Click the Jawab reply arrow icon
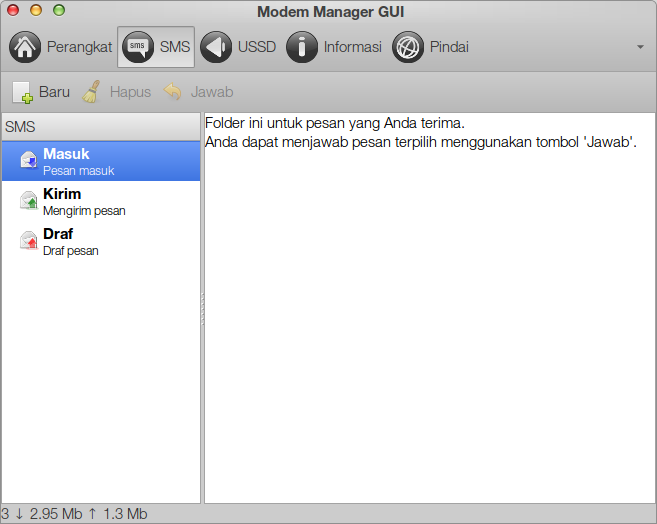Image resolution: width=657 pixels, height=524 pixels. pyautogui.click(x=172, y=91)
